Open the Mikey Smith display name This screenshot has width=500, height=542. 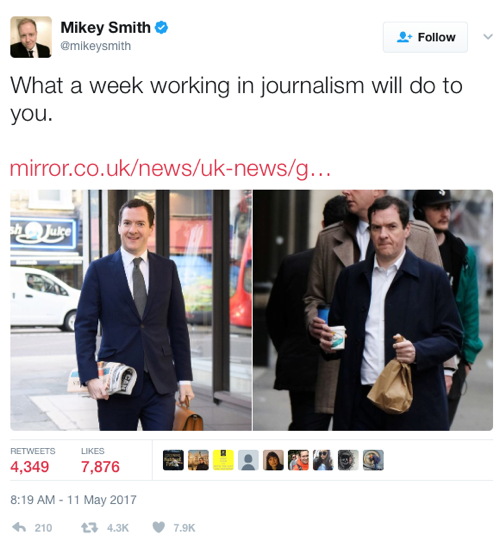105,28
